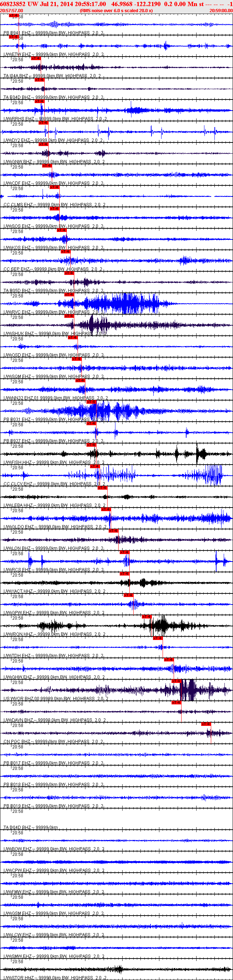Image resolution: width=233 pixels, height=980 pixels.
Task: Click the UW SMW EHZ station label
Action: [18, 956]
